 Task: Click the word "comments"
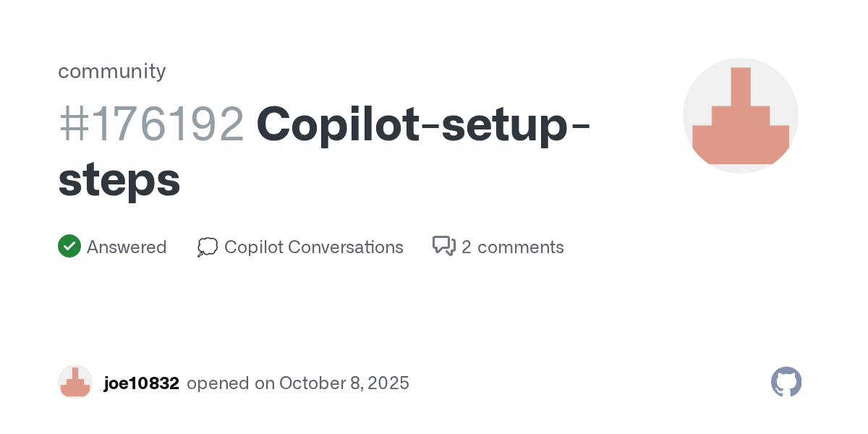coord(521,247)
